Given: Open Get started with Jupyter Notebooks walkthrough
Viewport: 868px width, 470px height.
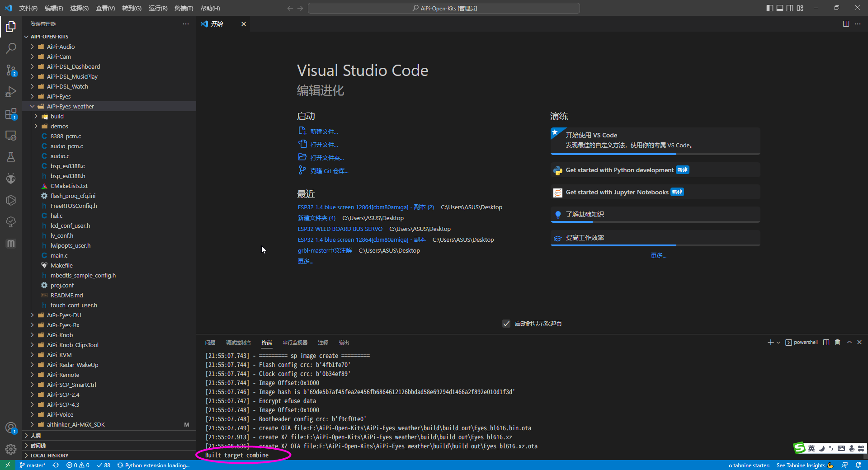Looking at the screenshot, I should click(x=655, y=192).
